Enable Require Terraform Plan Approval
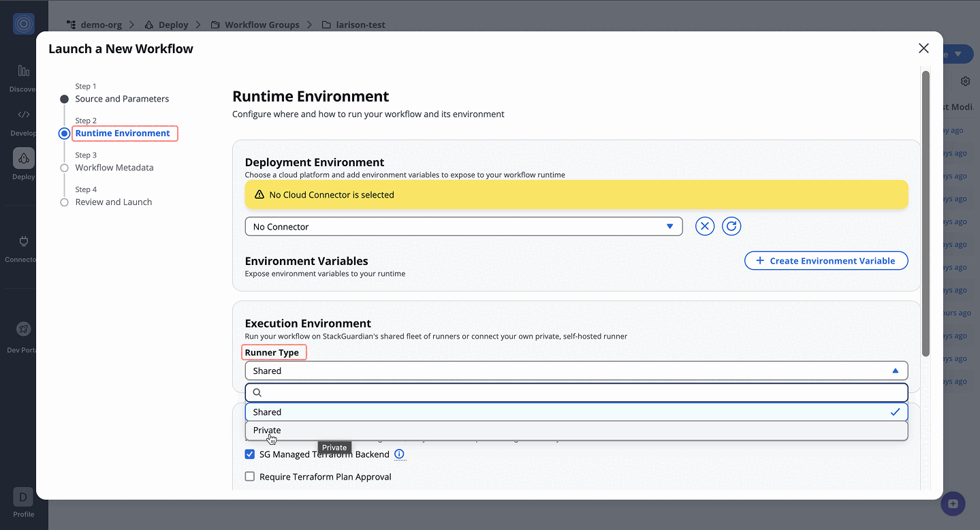980x530 pixels. tap(250, 476)
